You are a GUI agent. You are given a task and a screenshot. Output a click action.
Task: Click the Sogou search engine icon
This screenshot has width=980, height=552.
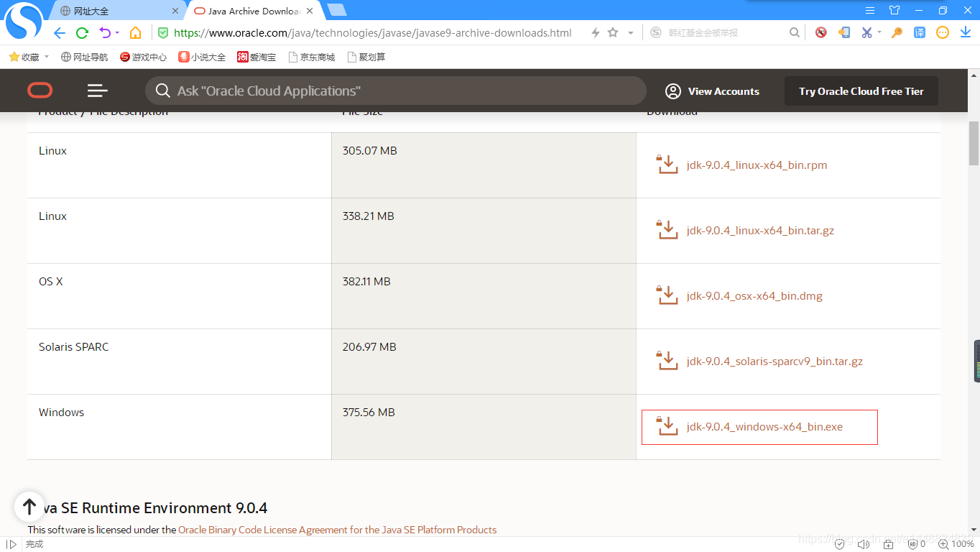[655, 32]
